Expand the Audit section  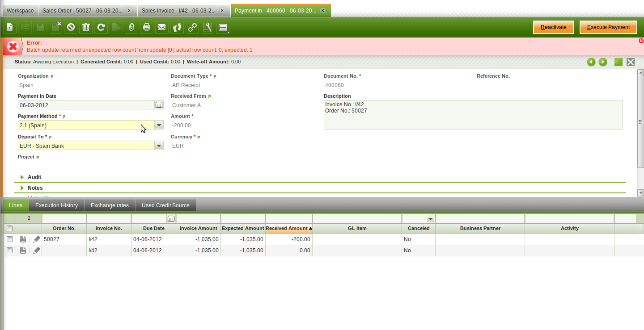tap(22, 177)
